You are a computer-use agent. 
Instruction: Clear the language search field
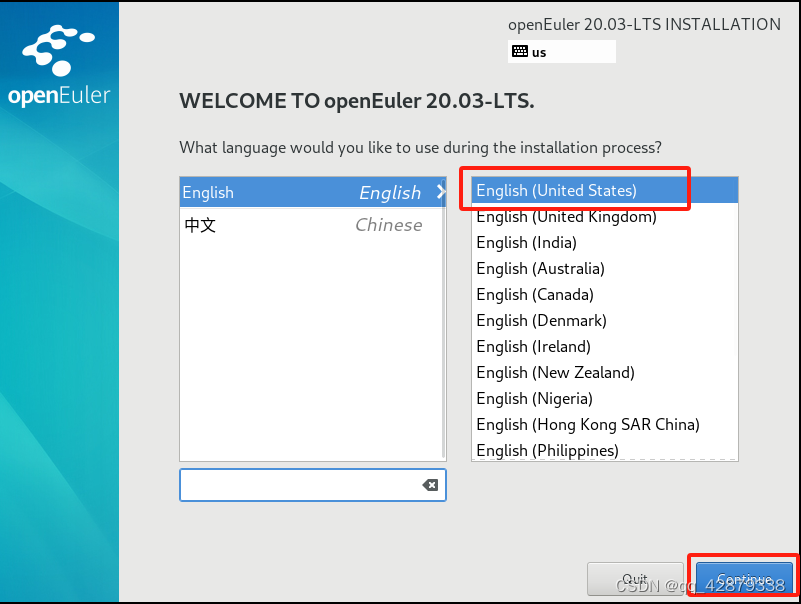tap(430, 485)
